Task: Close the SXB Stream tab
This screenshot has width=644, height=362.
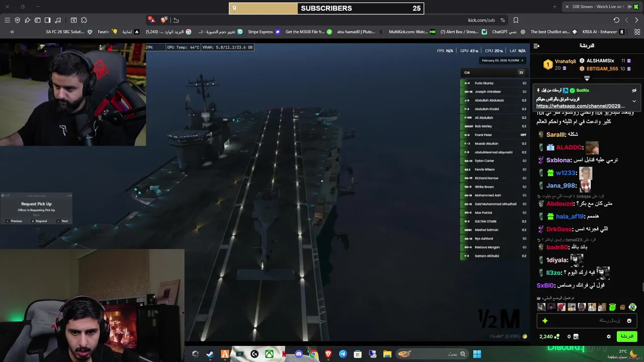Action: [567, 7]
